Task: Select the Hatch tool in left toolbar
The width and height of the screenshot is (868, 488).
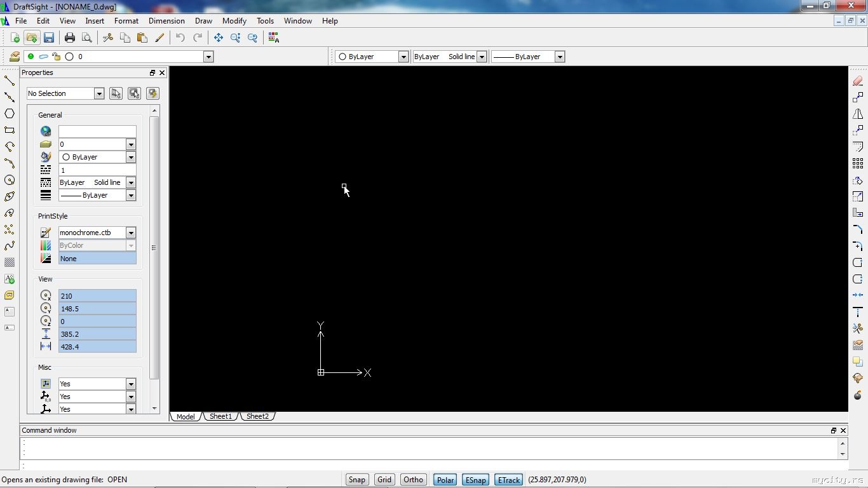Action: pyautogui.click(x=10, y=262)
